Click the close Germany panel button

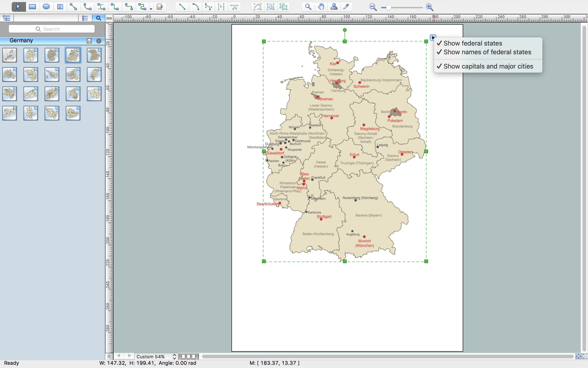(99, 40)
